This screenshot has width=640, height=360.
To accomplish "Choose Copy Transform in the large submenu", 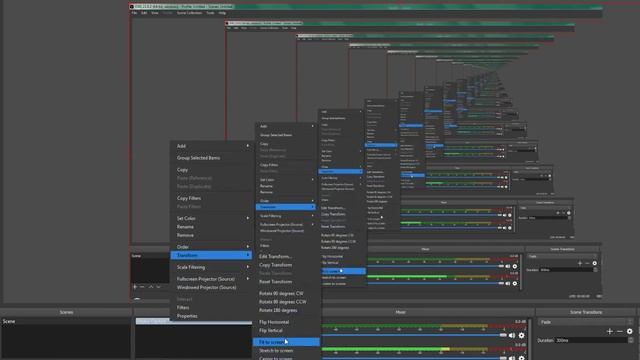I will click(276, 265).
